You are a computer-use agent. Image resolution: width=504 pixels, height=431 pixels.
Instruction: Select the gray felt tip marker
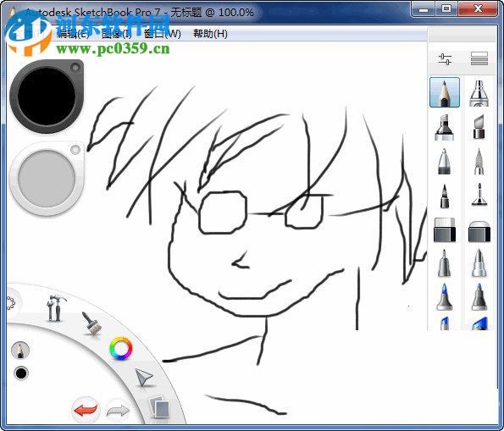pos(445,263)
